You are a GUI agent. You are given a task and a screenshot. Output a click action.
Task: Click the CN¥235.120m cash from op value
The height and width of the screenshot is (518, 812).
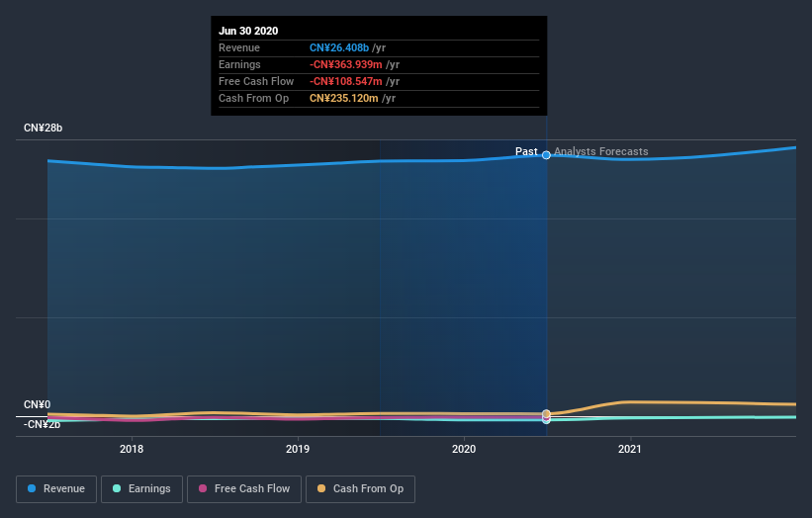click(x=344, y=98)
